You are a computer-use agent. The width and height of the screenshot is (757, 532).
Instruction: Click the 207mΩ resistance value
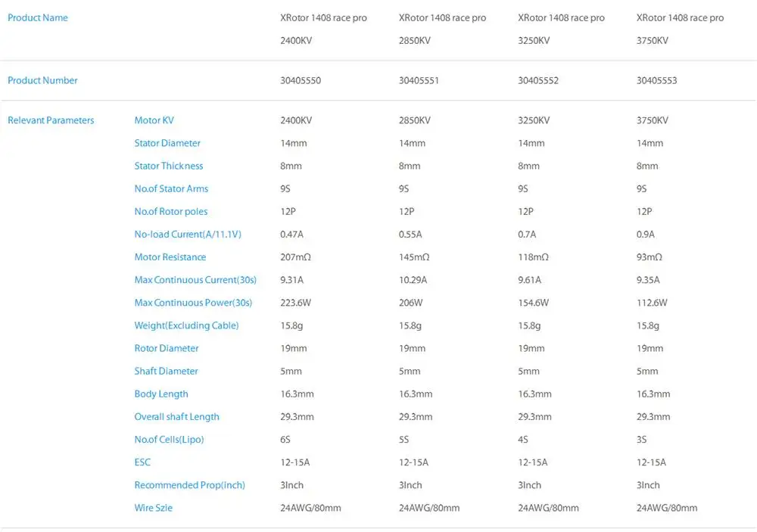pyautogui.click(x=295, y=257)
